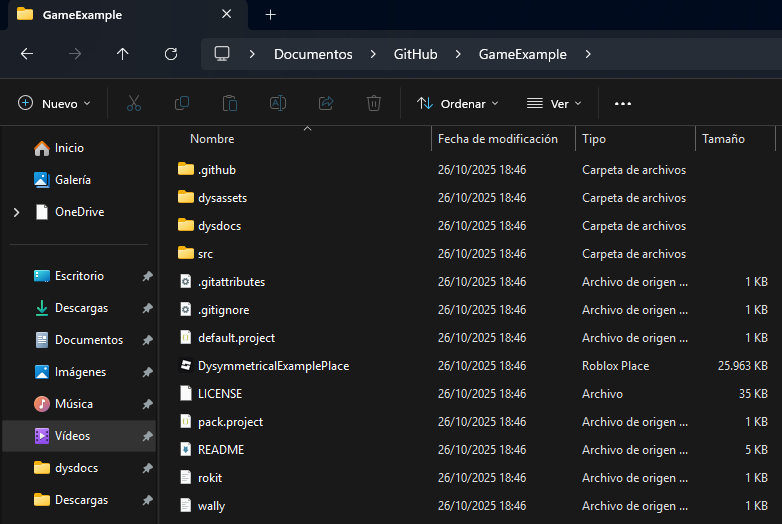This screenshot has width=782, height=524.
Task: Navigate up one folder level
Action: click(x=123, y=54)
